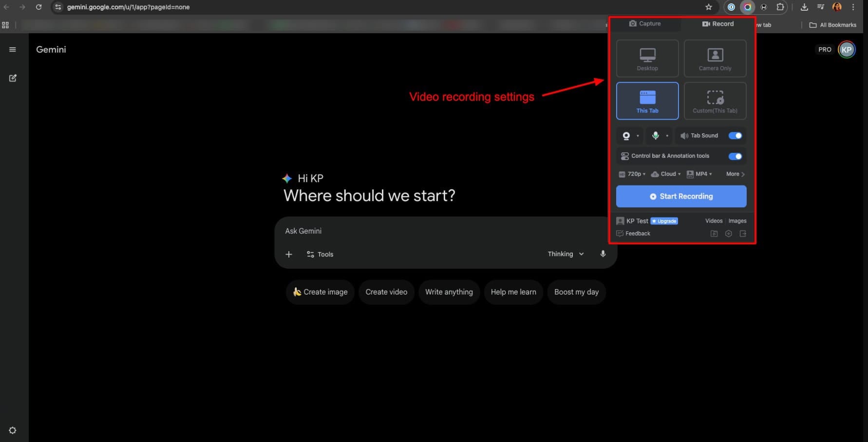Select the Desktop recording mode
This screenshot has height=442, width=868.
tap(647, 58)
